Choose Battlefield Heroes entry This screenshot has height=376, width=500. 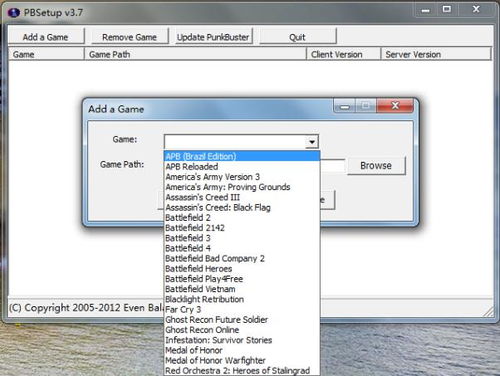coord(242,269)
